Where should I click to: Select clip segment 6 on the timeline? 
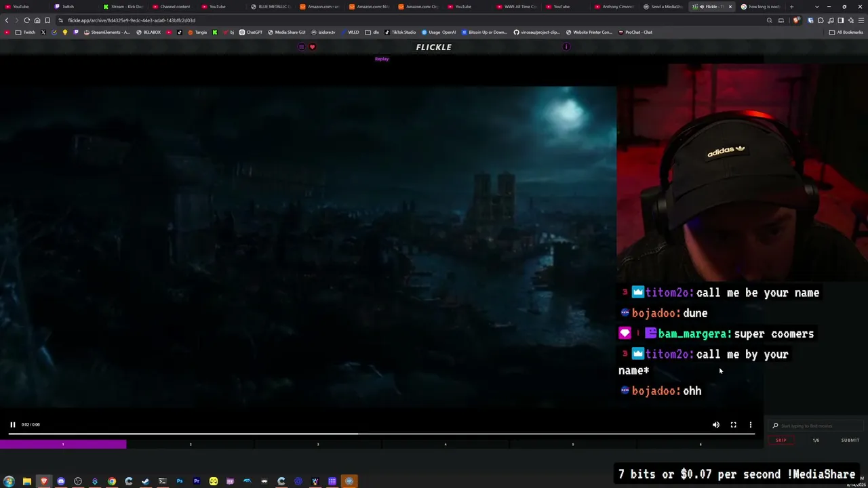pos(701,445)
